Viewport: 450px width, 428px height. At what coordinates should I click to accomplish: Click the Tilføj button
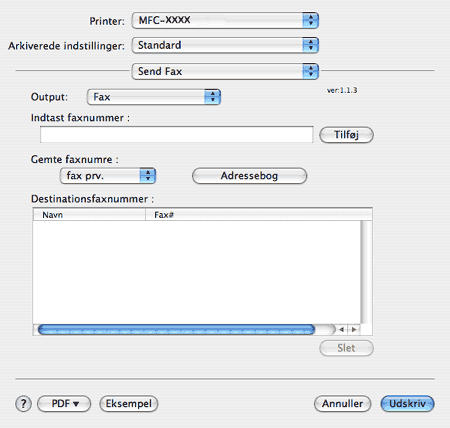click(x=346, y=135)
